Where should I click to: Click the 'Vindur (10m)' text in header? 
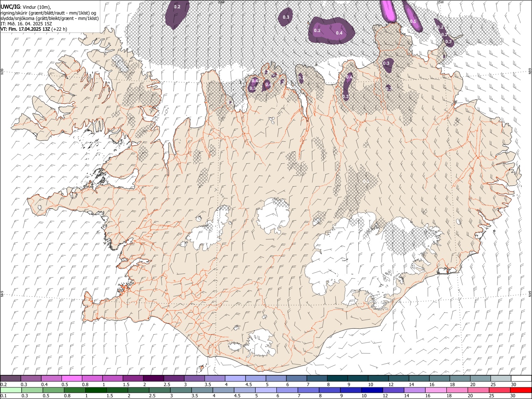coord(37,7)
